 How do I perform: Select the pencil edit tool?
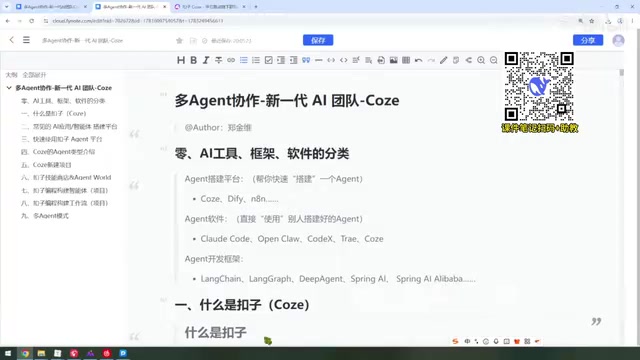pyautogui.click(x=444, y=60)
